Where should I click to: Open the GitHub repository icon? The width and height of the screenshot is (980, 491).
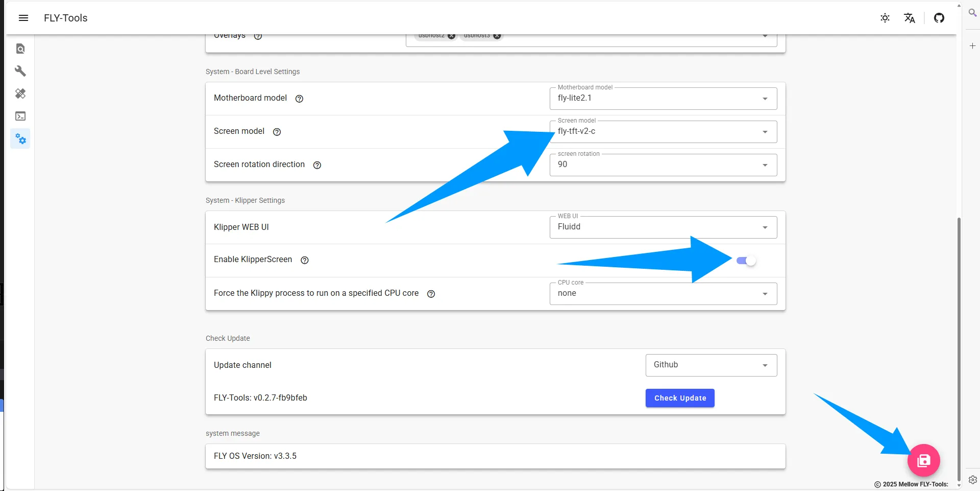point(939,18)
